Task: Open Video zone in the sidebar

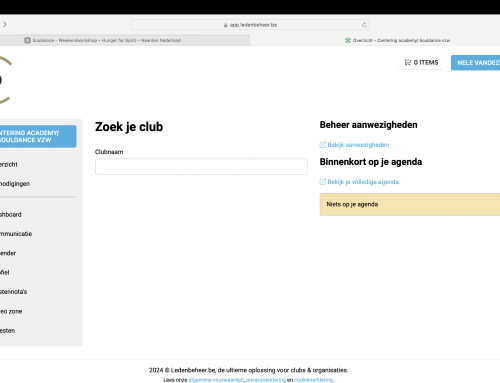Action: click(x=11, y=311)
